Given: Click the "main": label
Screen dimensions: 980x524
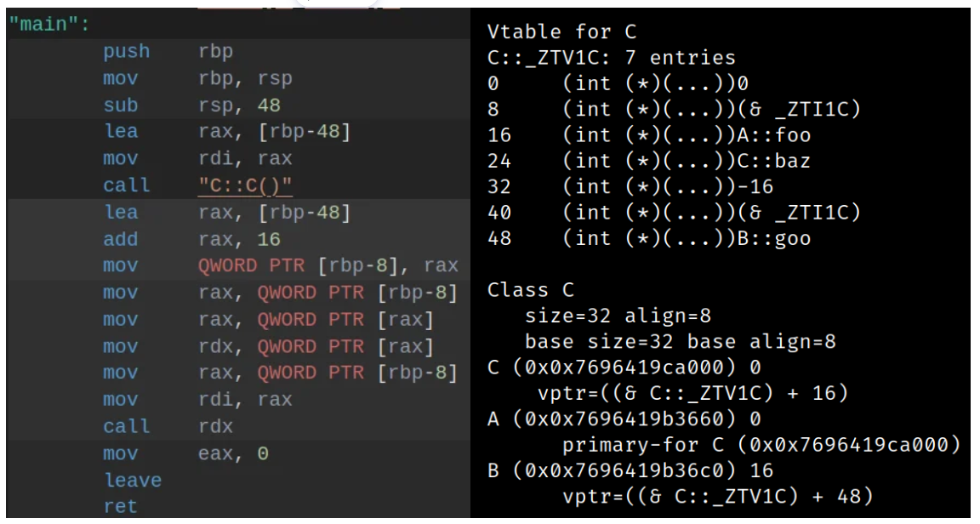Looking at the screenshot, I should (49, 25).
